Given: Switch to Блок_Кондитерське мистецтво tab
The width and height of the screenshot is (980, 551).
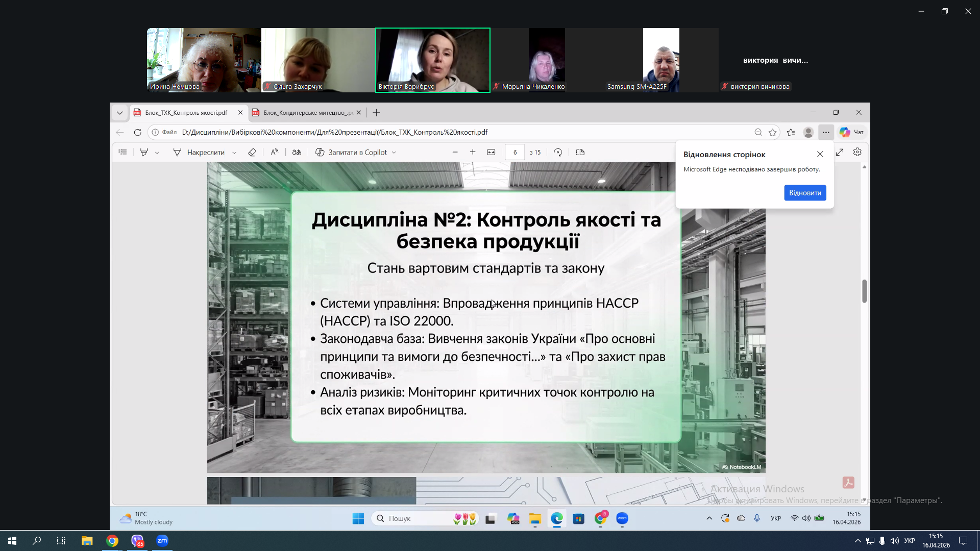Looking at the screenshot, I should click(x=306, y=113).
